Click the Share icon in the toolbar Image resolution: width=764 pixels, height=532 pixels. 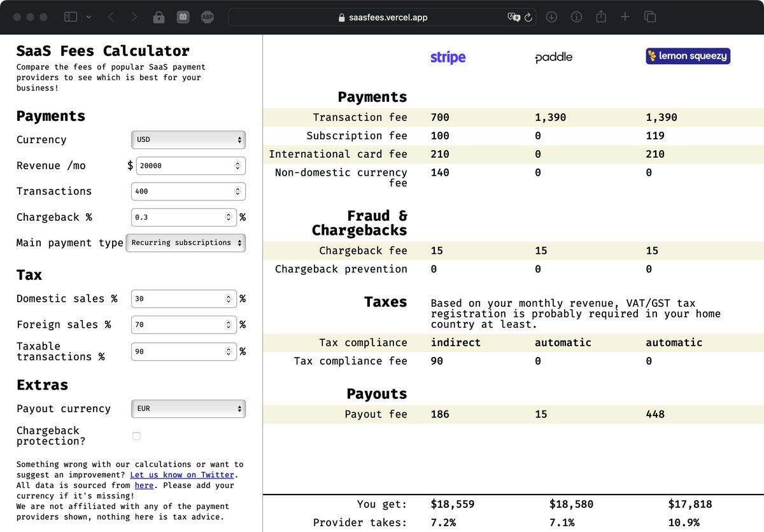click(600, 17)
